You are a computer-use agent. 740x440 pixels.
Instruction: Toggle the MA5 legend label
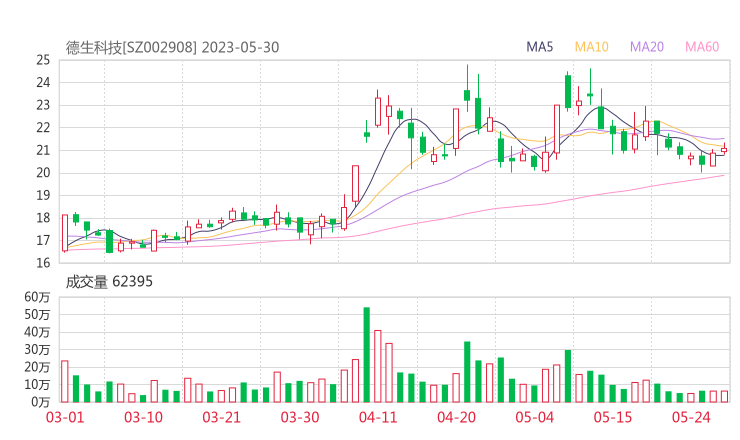pyautogui.click(x=540, y=47)
